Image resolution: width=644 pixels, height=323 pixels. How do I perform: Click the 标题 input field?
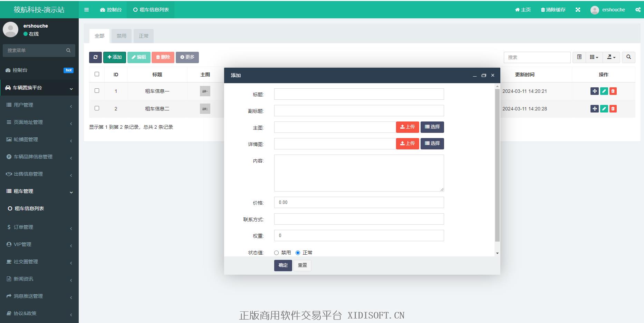pos(359,94)
